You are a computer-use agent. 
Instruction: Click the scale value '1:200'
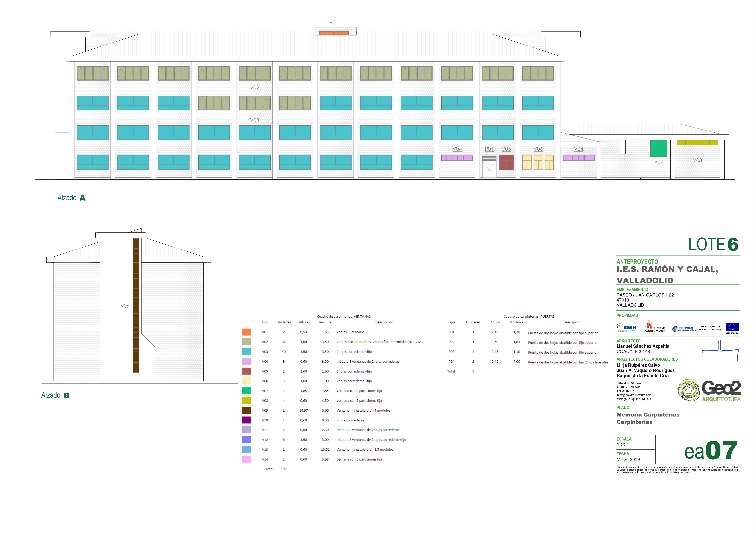coord(623,445)
